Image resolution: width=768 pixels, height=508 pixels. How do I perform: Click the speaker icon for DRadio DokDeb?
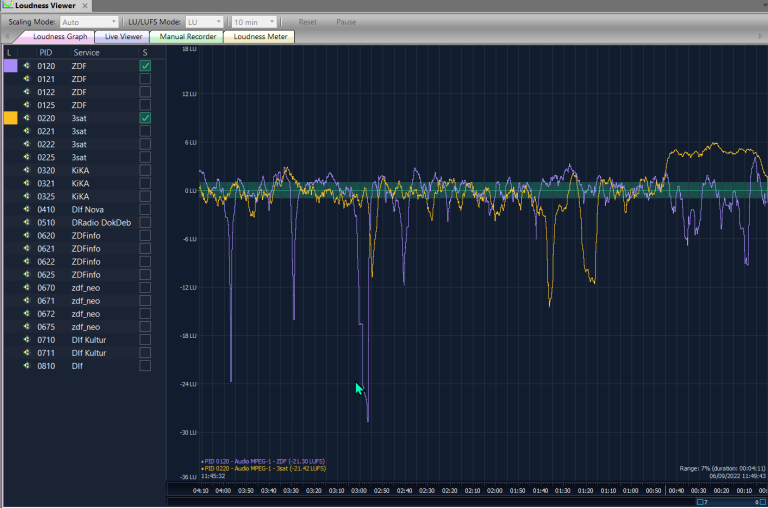(x=26, y=222)
